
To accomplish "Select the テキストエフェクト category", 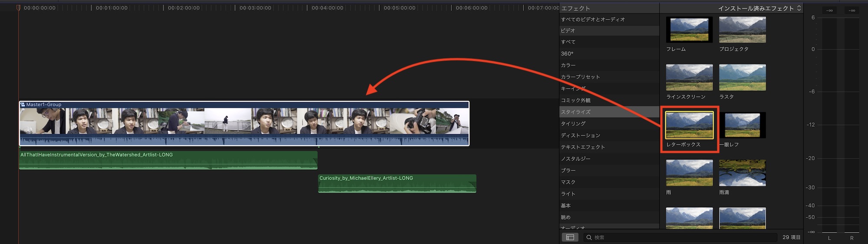I will [609, 147].
